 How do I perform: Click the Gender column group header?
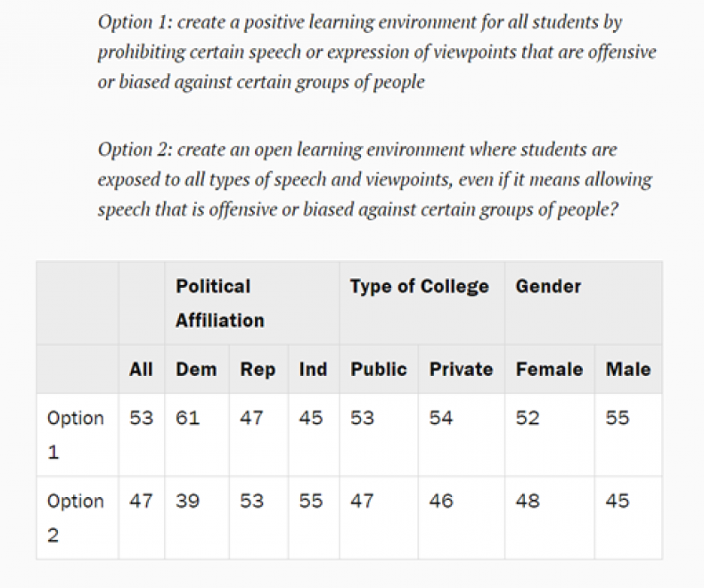click(x=583, y=303)
